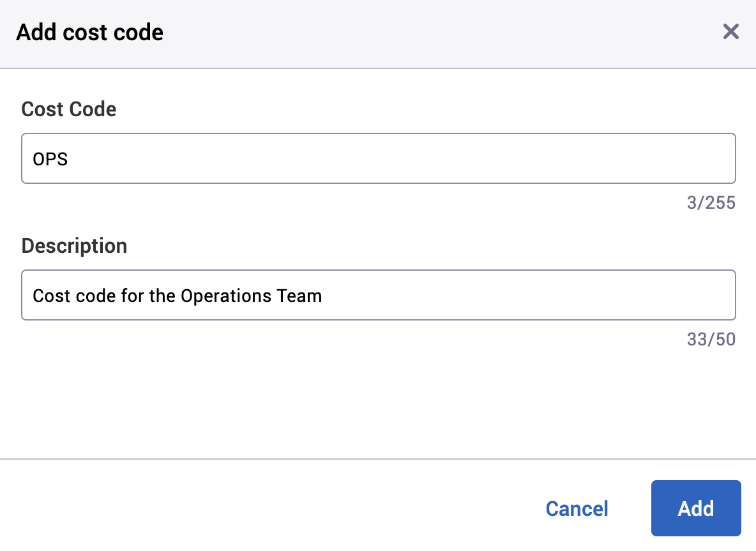Submit the form with the Add button
The width and height of the screenshot is (756, 551).
coord(695,508)
